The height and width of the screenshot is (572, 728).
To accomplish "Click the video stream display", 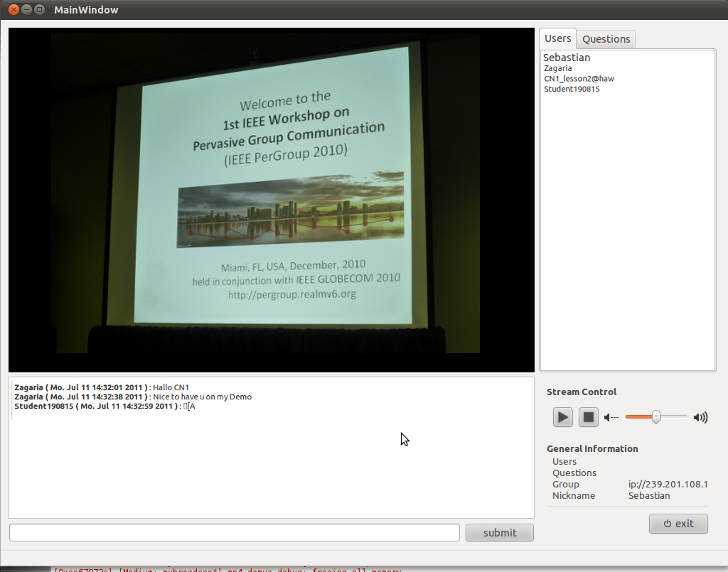I will click(x=272, y=200).
